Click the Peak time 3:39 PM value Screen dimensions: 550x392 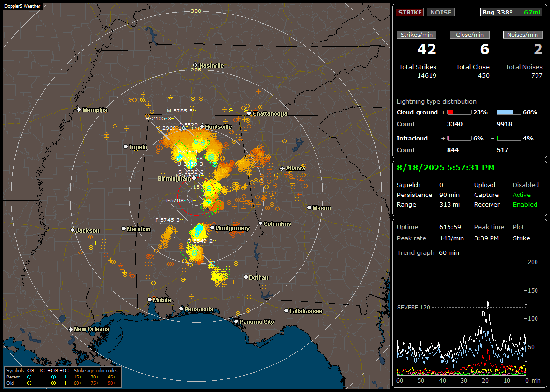(x=486, y=238)
